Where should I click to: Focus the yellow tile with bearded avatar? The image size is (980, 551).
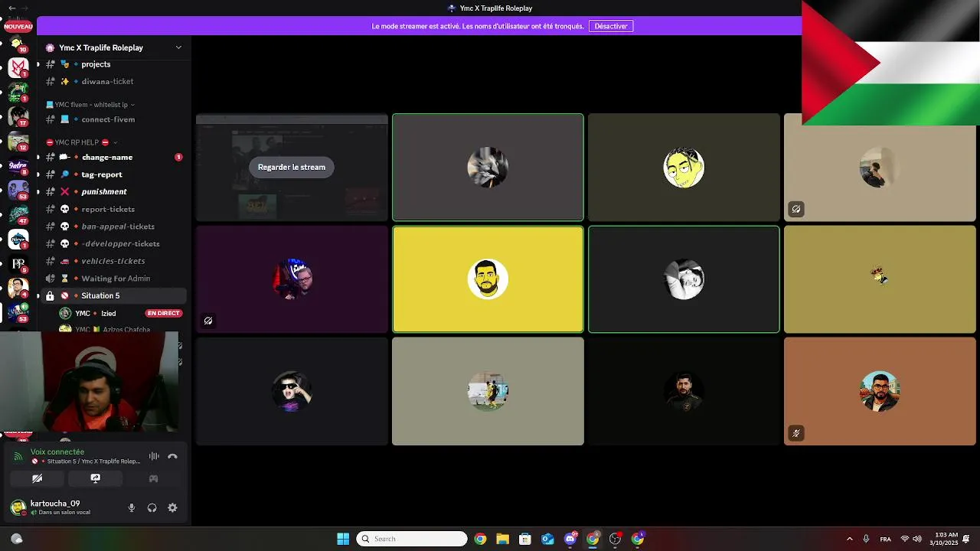(x=488, y=279)
